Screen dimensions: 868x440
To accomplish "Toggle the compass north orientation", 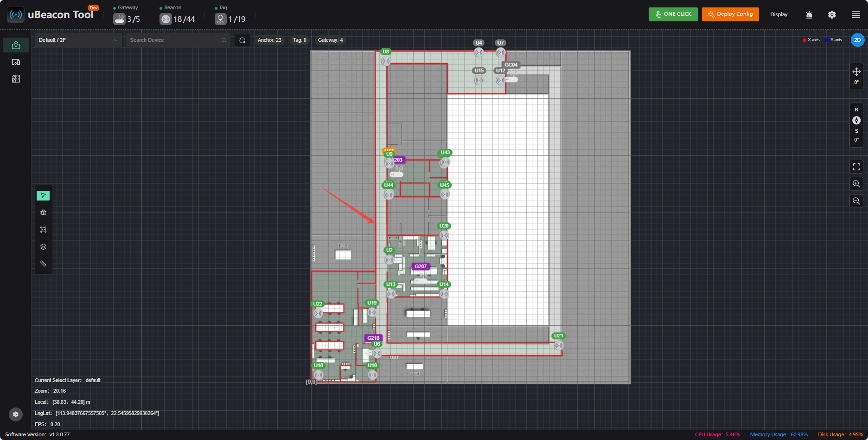I will point(856,120).
